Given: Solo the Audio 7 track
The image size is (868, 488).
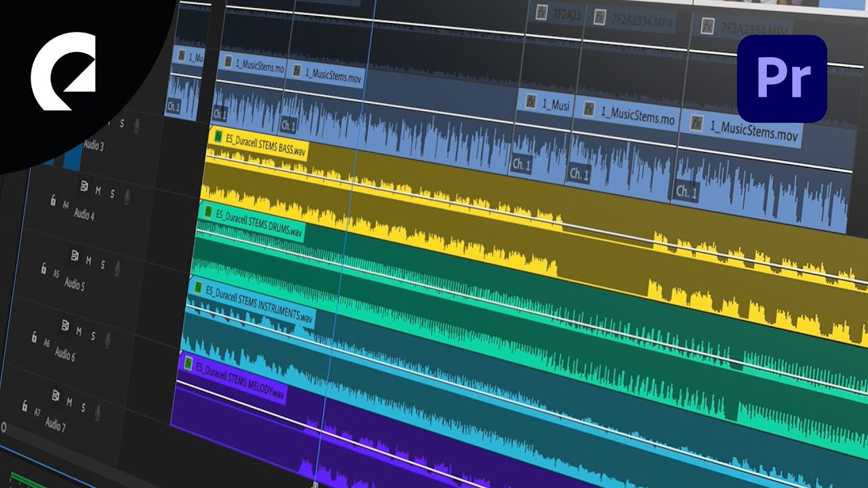Looking at the screenshot, I should 83,407.
